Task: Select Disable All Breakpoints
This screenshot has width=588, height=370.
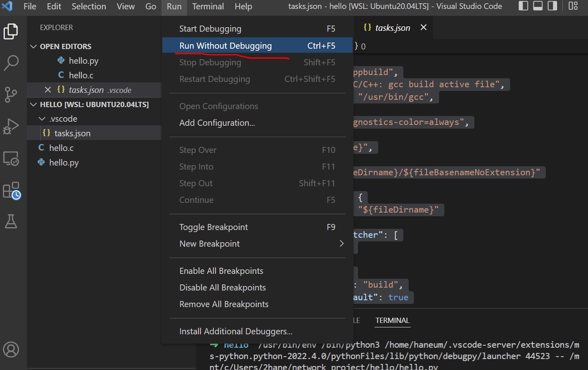Action: click(x=257, y=288)
